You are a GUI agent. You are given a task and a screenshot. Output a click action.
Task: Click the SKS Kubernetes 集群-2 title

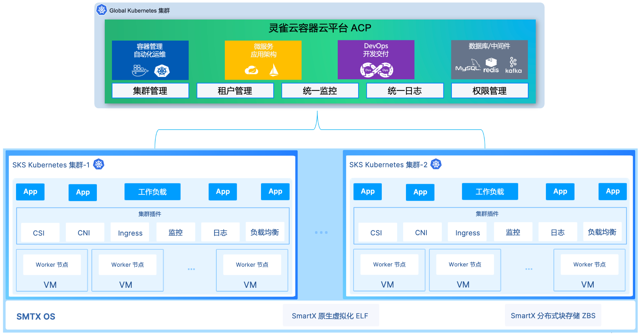(x=388, y=165)
